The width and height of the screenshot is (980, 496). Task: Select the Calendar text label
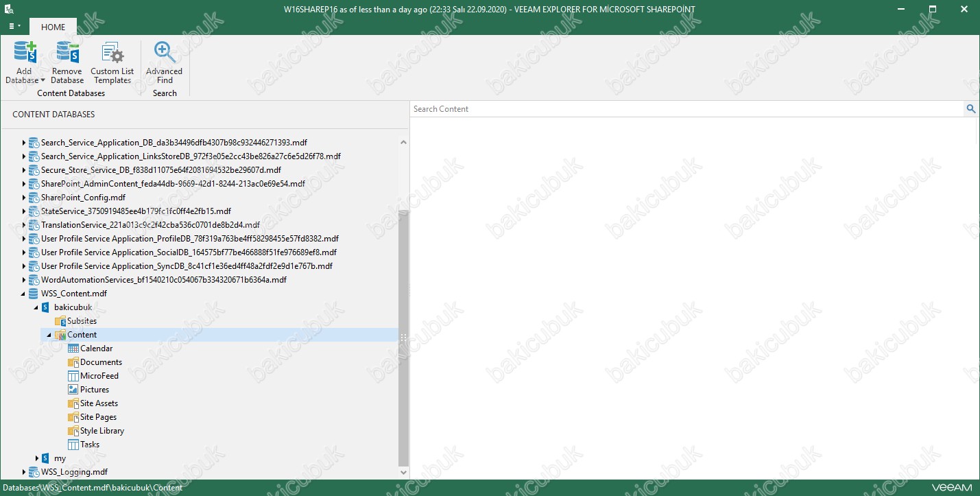coord(97,349)
